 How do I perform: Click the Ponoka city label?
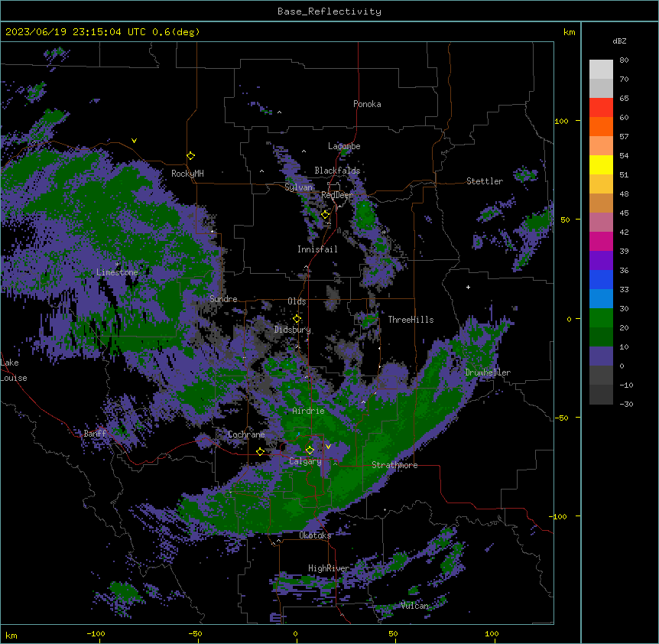click(367, 104)
